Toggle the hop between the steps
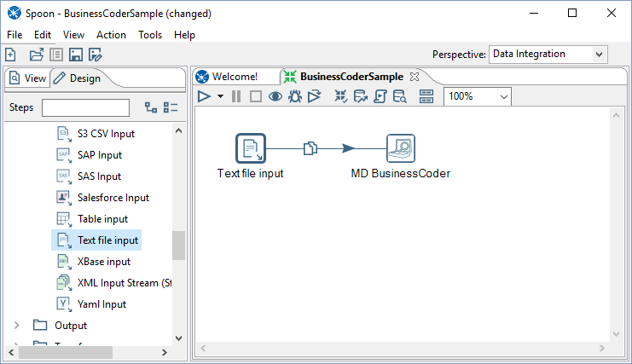This screenshot has width=632, height=364. click(x=311, y=148)
